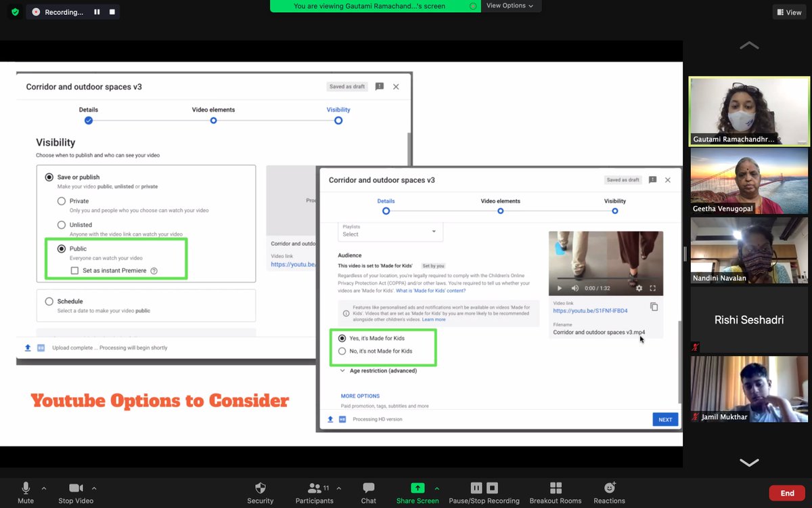Screen dimensions: 812x508
Task: Click upload arrow icon in Visibility dialog footer
Action: pyautogui.click(x=28, y=347)
